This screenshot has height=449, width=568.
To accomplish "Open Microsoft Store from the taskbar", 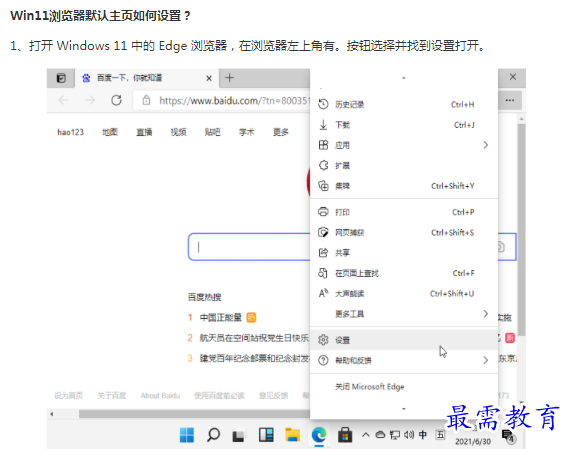I will [345, 435].
